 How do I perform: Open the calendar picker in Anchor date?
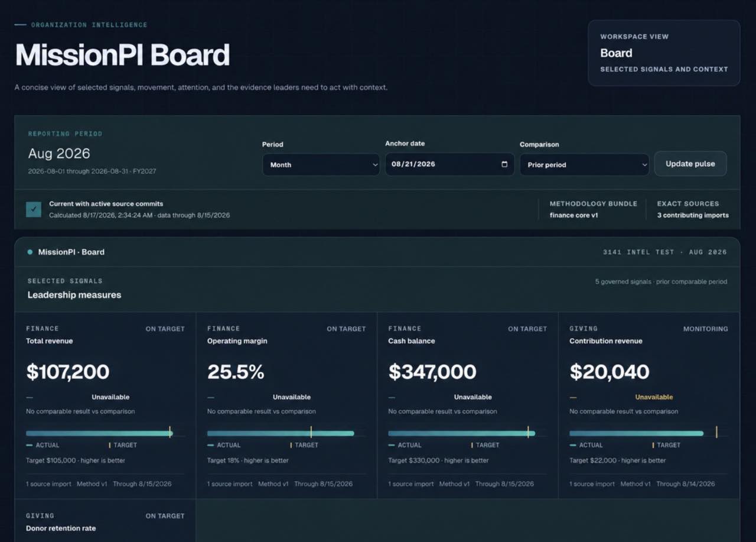click(x=504, y=164)
